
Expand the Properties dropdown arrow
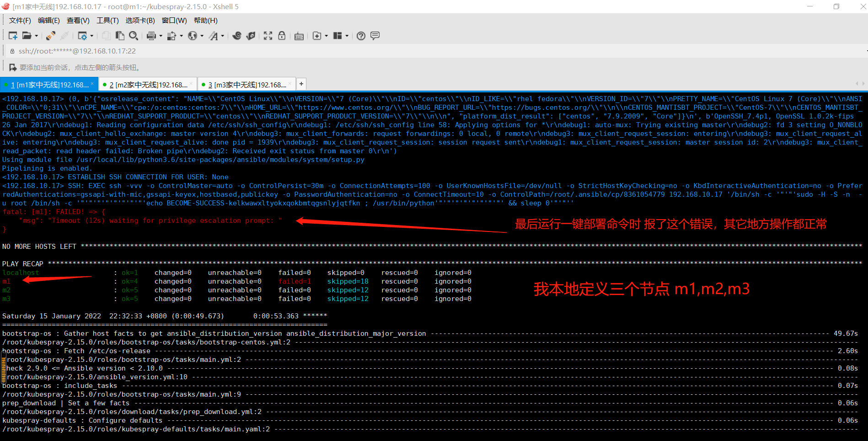click(x=92, y=36)
